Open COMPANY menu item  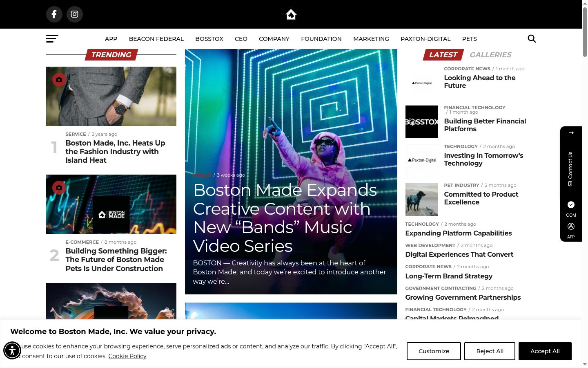pyautogui.click(x=274, y=39)
